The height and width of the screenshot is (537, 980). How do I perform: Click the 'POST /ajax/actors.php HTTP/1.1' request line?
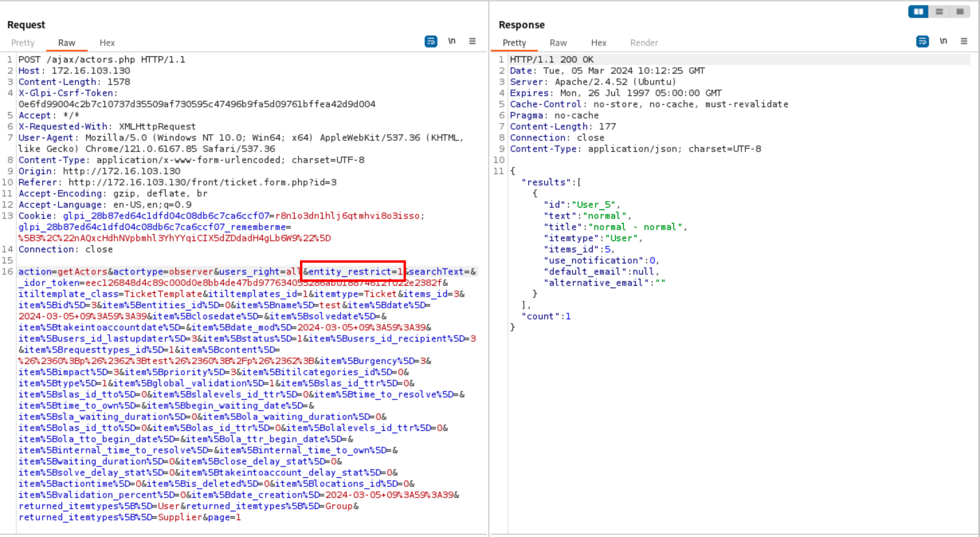coord(102,59)
